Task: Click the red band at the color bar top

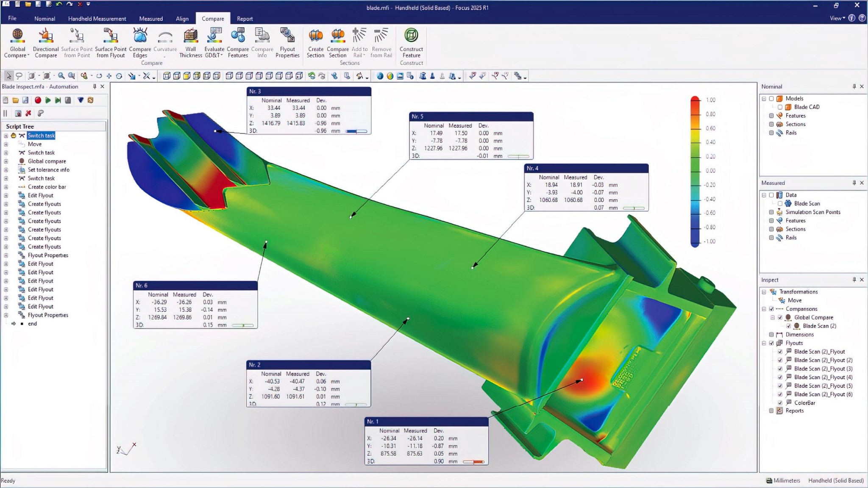Action: coord(695,100)
